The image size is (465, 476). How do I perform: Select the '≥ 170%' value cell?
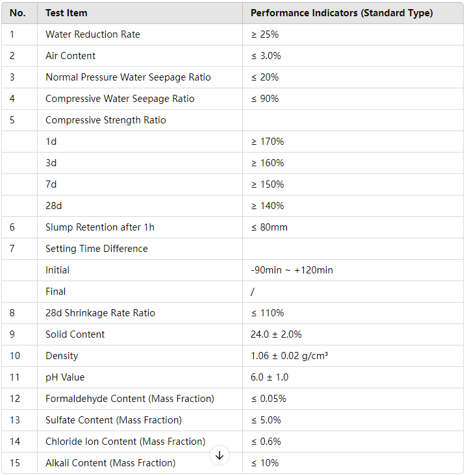[x=353, y=142]
